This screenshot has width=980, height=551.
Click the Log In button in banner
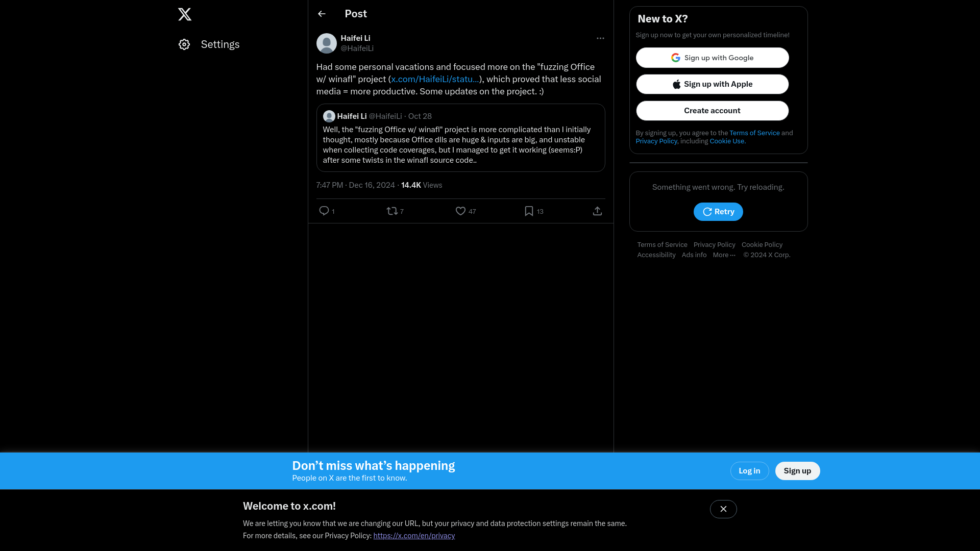(749, 471)
